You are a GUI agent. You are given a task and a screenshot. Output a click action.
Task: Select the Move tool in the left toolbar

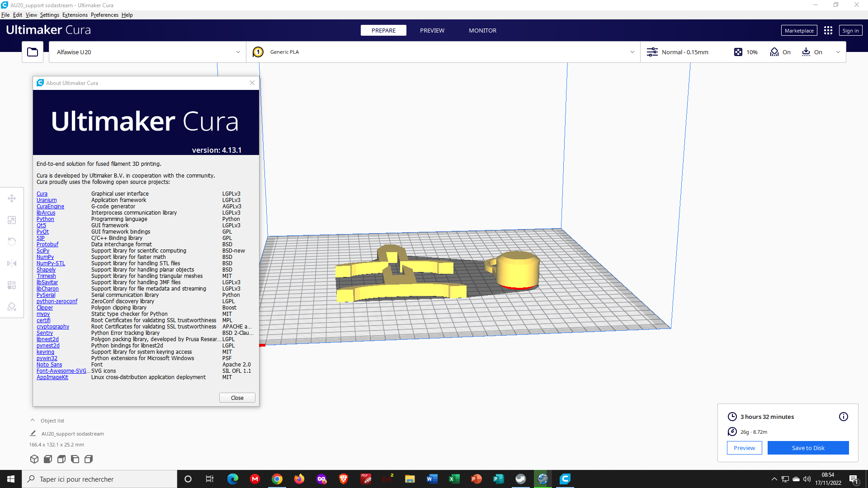pos(12,198)
